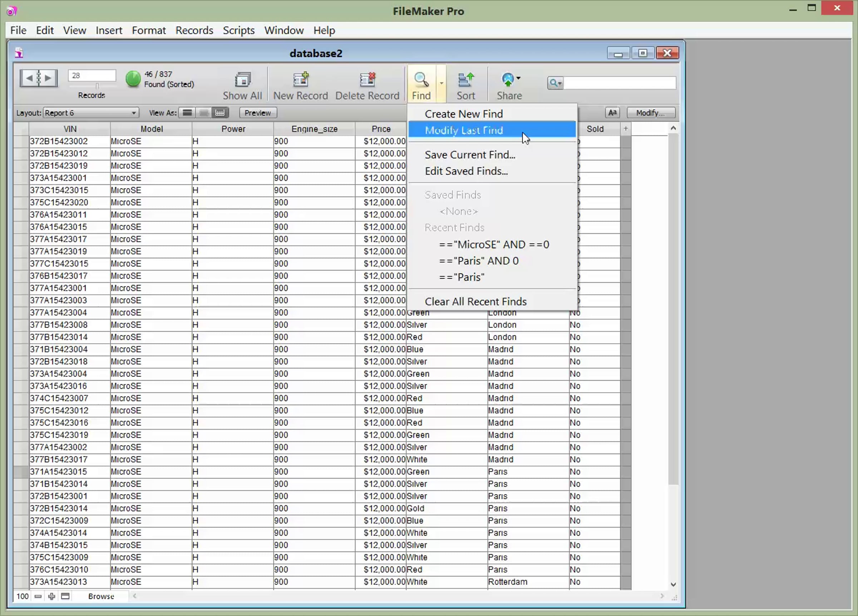Switch to Table view
Viewport: 858px width, 616px height.
(220, 113)
